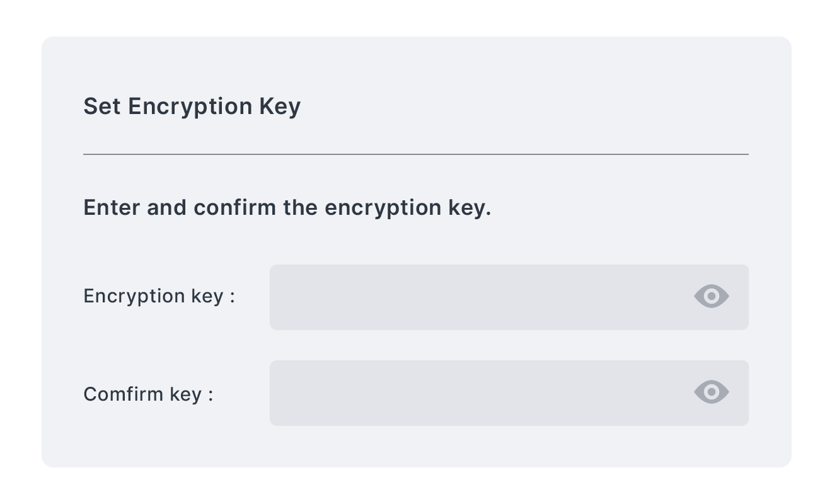Image resolution: width=832 pixels, height=504 pixels.
Task: Click the 'Set Encryption Key' heading
Action: (192, 106)
